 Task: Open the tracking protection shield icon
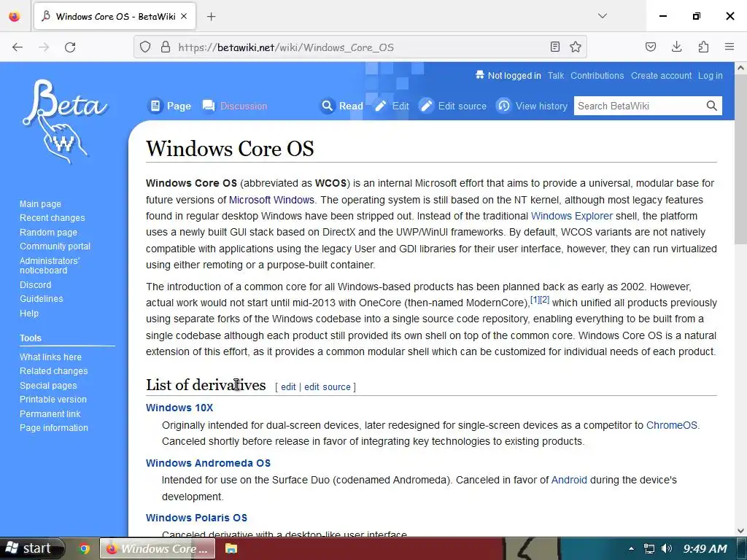(x=145, y=47)
